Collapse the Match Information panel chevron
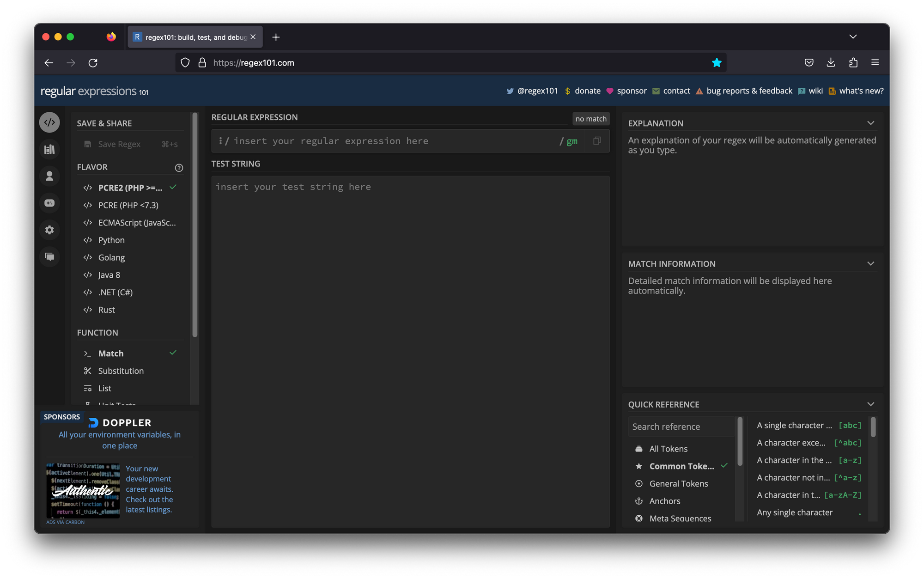The width and height of the screenshot is (924, 579). (x=871, y=263)
